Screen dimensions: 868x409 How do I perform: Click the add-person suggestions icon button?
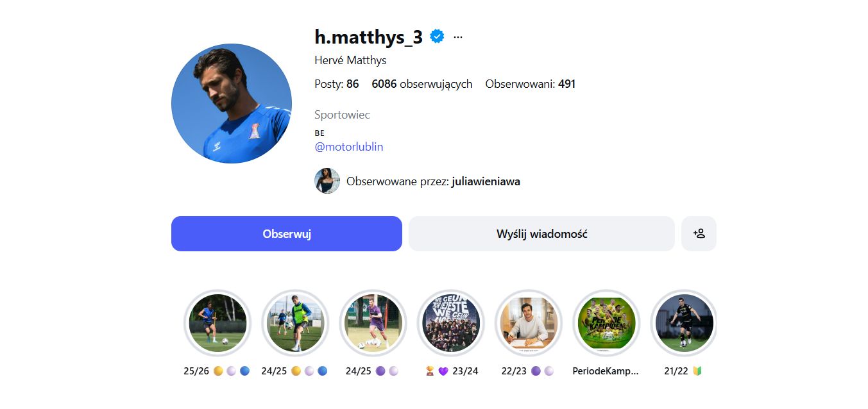click(x=699, y=233)
